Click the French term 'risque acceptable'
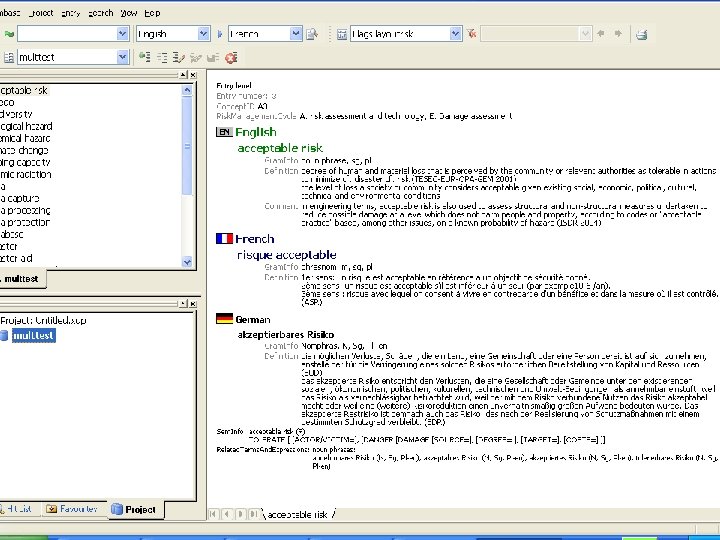The image size is (720, 540). pos(287,255)
